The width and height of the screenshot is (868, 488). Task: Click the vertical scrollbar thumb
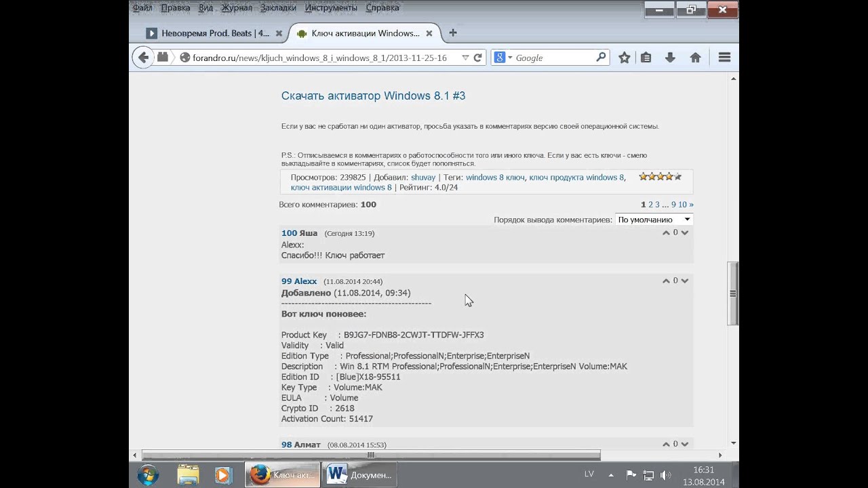(733, 293)
